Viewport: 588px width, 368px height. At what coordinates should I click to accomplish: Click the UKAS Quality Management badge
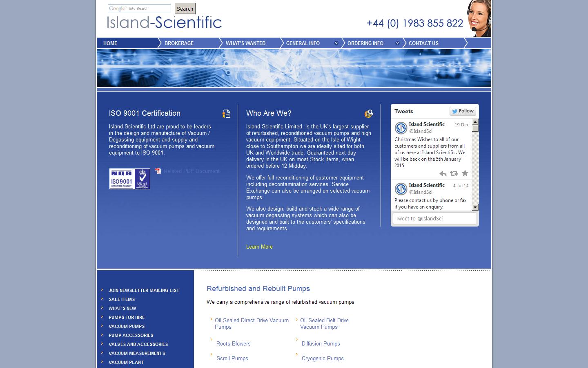point(142,179)
